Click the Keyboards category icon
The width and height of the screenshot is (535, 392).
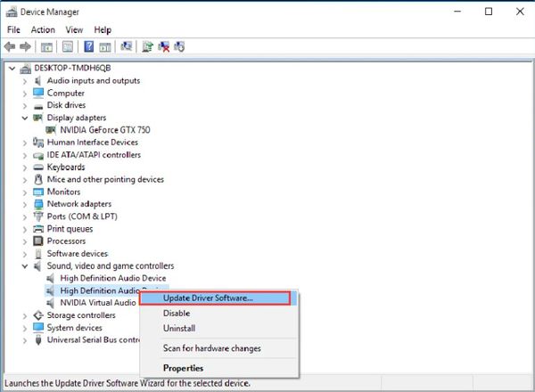[38, 167]
